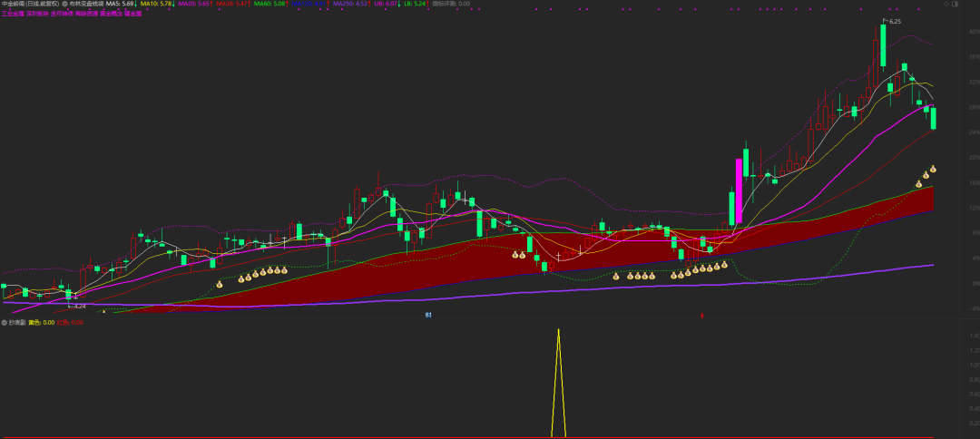
Task: Select the 6.25 high price flag label
Action: tap(894, 21)
